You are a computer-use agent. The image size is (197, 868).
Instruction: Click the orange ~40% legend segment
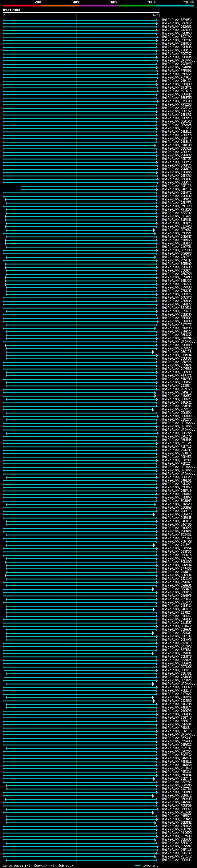point(60,6)
